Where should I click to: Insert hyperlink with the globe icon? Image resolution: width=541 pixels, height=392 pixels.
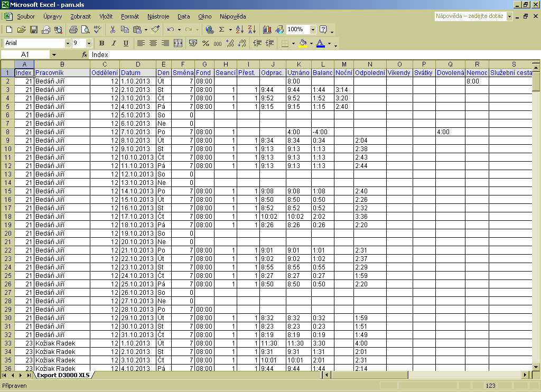209,30
